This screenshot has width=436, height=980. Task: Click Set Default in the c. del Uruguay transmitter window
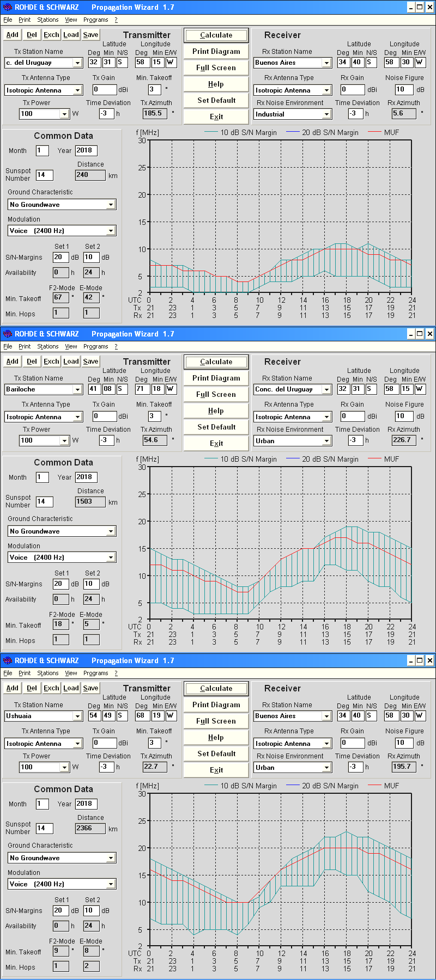[x=216, y=101]
